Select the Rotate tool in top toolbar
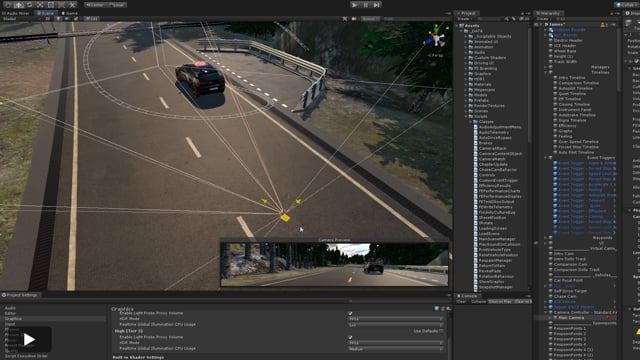Viewport: 640px width, 360px height. pos(29,5)
